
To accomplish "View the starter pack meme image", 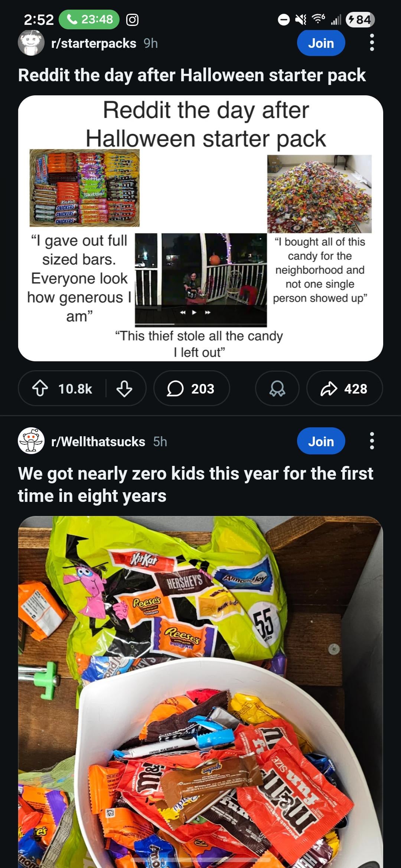I will (x=200, y=228).
